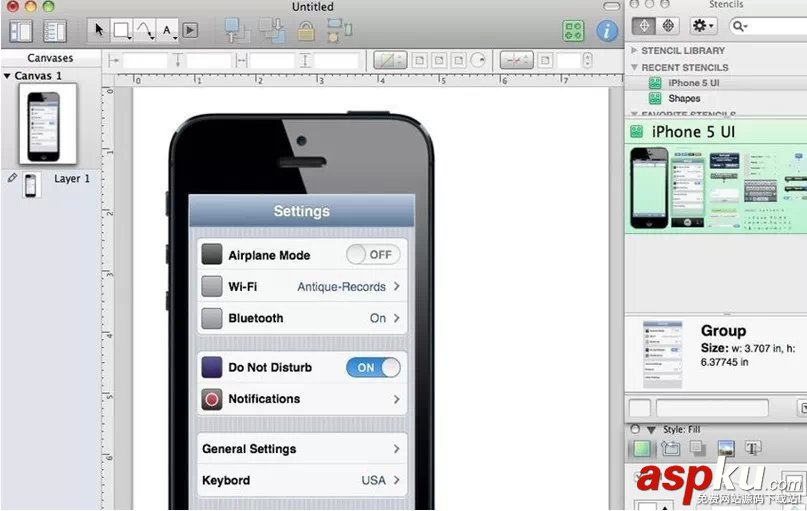
Task: Click the Group preview thumbnail
Action: pyautogui.click(x=662, y=355)
